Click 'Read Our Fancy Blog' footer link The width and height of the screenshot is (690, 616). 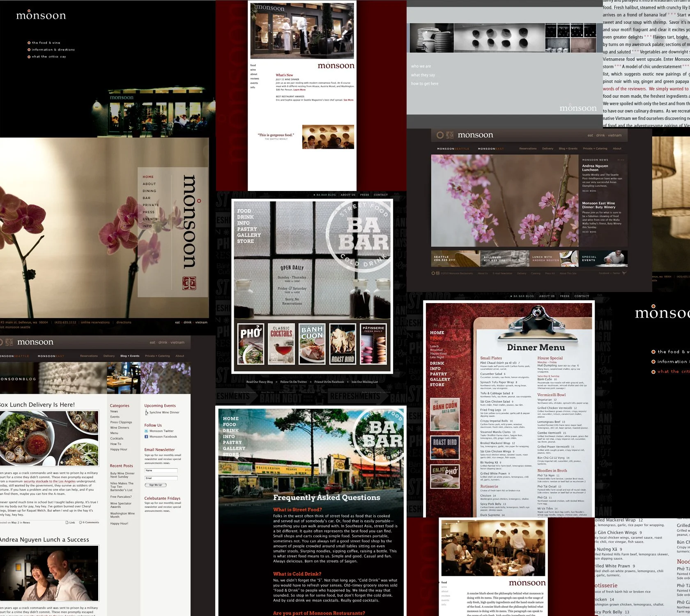[260, 382]
